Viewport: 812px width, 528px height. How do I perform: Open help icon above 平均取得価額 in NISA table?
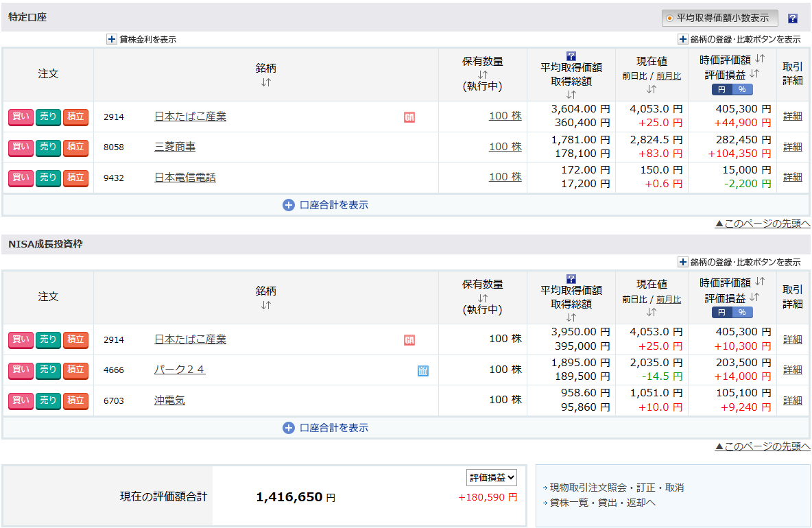pyautogui.click(x=571, y=279)
